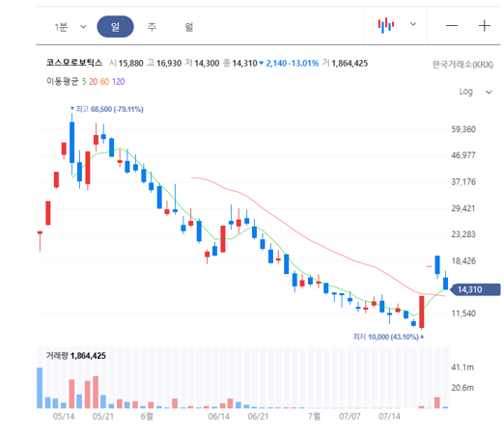Click the 한국거래소(KRX) exchange label
Viewport: 504px width, 435px height.
click(x=462, y=65)
